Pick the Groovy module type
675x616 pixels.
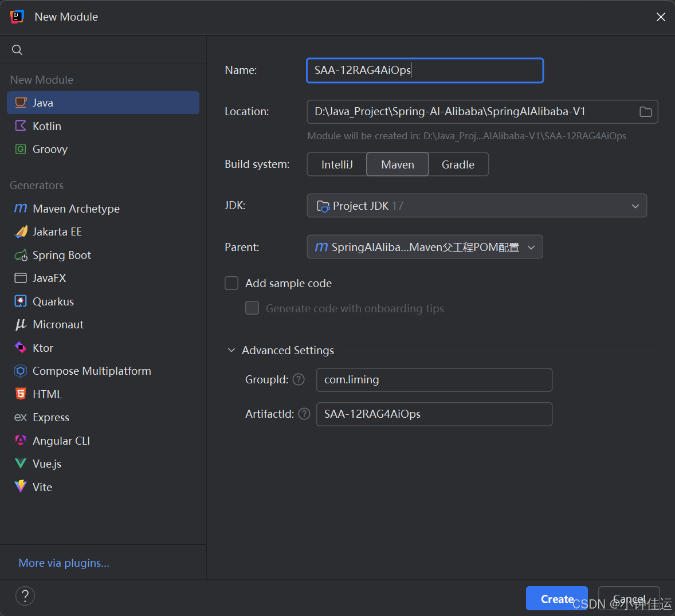(x=103, y=149)
